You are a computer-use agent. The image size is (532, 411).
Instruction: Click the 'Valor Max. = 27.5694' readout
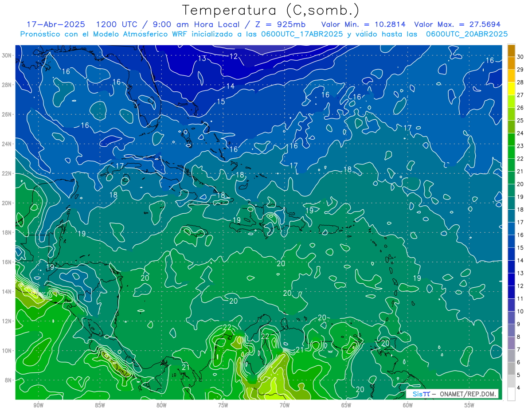point(457,24)
